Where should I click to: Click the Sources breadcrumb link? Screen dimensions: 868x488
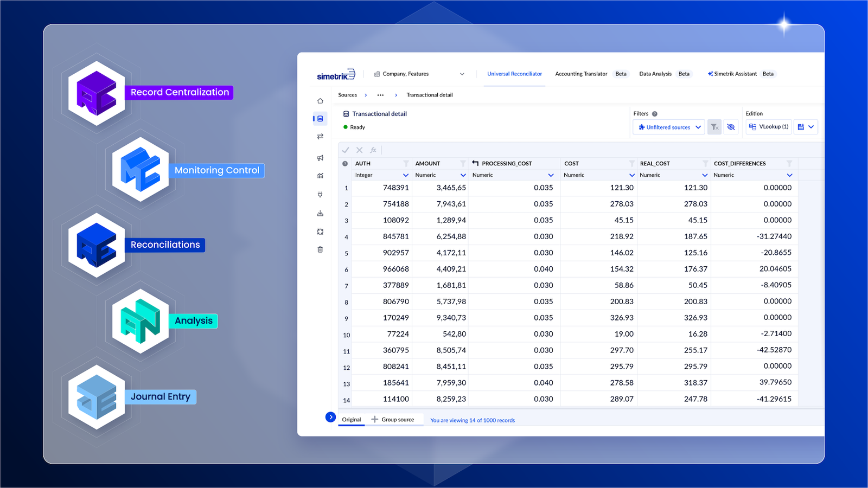347,95
